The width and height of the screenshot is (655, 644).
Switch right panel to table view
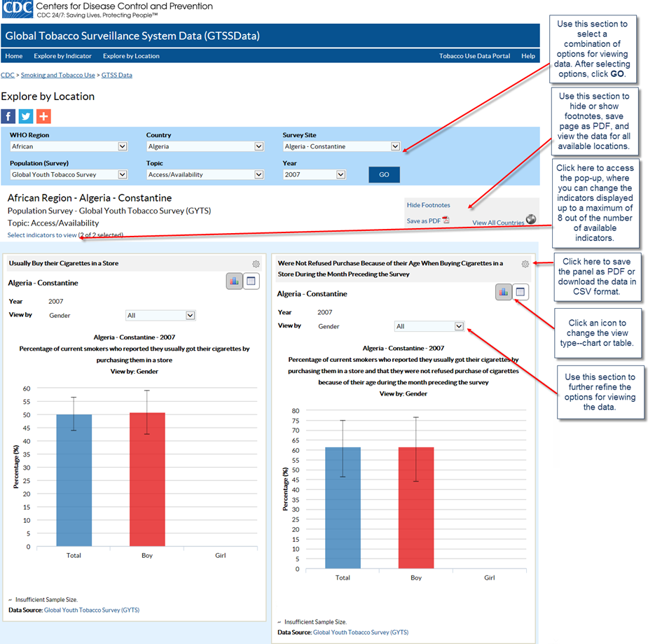520,292
